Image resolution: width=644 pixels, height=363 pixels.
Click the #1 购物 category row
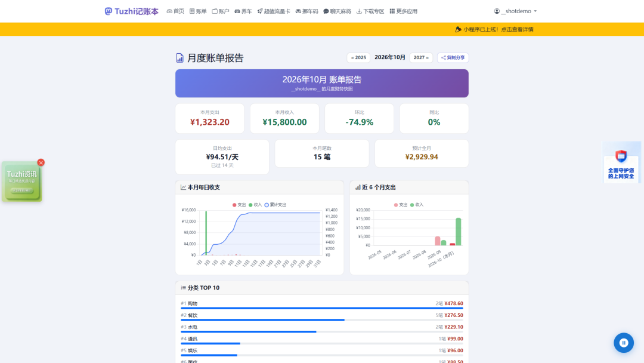click(x=322, y=305)
